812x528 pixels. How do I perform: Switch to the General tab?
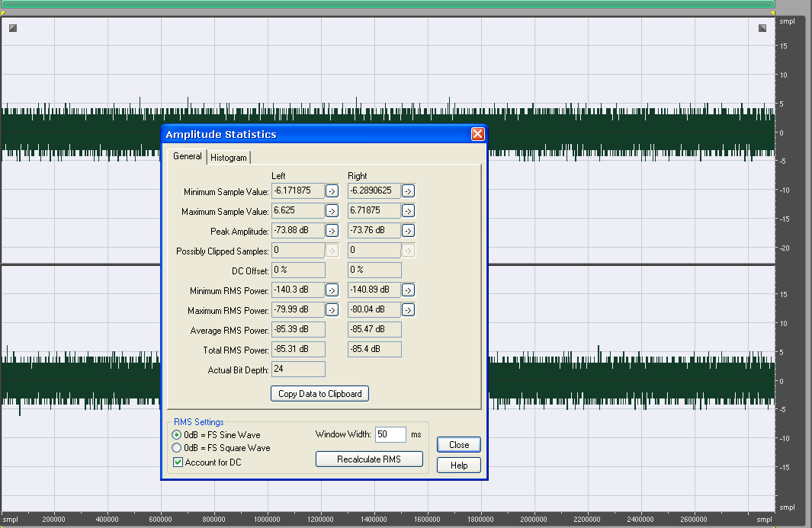188,156
